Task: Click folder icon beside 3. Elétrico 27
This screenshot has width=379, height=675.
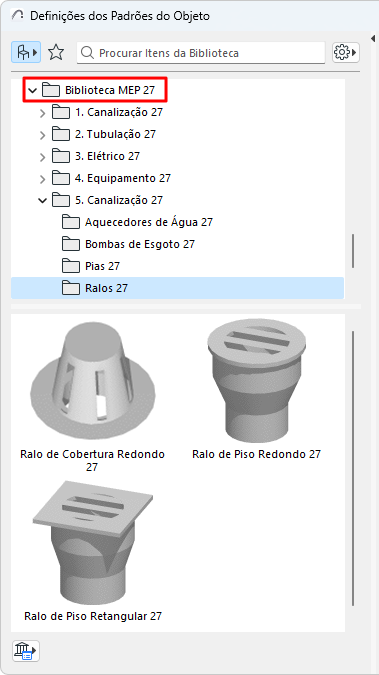Action: tap(61, 156)
